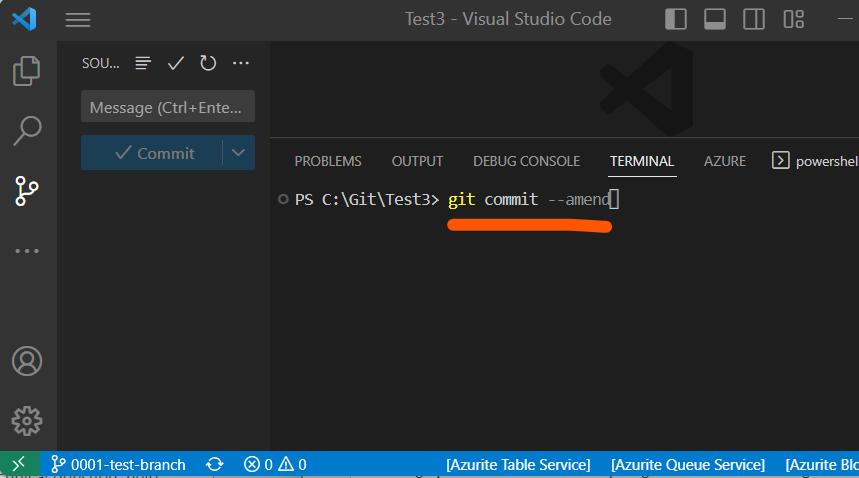Toggle secondary side bar layout button
Screen dimensions: 859x478
(x=754, y=19)
